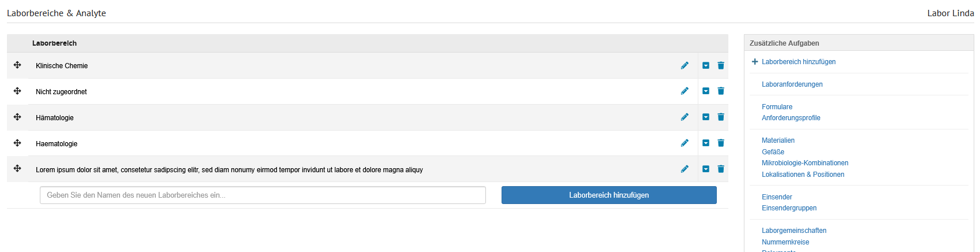The height and width of the screenshot is (252, 980).
Task: Expand dropdown for Klinische Chemie row
Action: [x=706, y=65]
